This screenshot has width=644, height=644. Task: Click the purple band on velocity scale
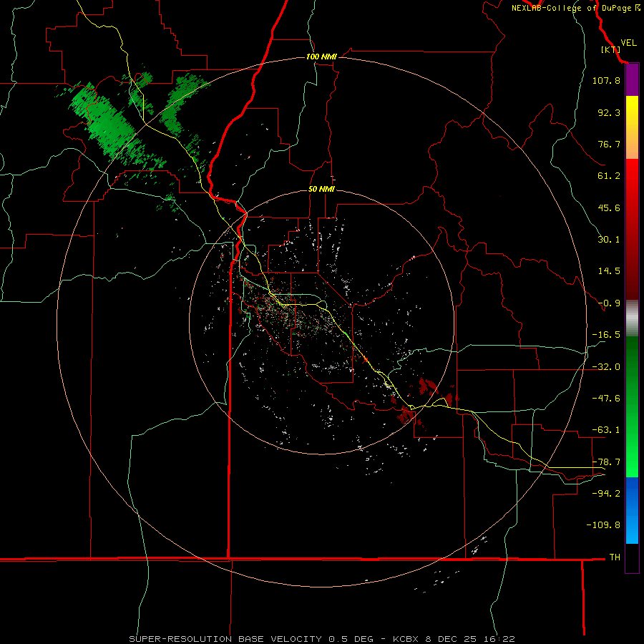[632, 79]
